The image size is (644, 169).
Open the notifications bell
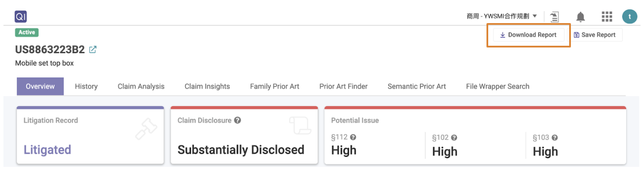(x=580, y=17)
